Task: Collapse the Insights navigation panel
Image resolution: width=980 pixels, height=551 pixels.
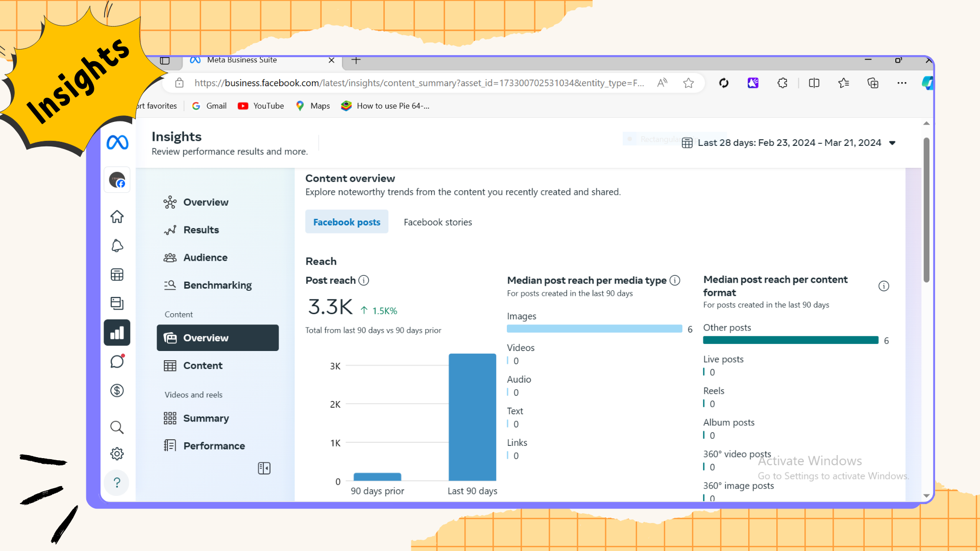Action: click(x=264, y=468)
